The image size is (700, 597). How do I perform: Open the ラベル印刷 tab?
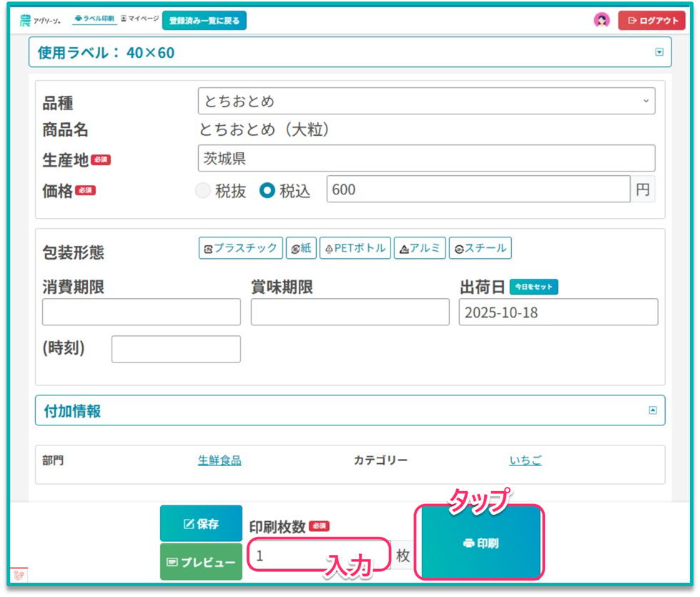click(94, 19)
